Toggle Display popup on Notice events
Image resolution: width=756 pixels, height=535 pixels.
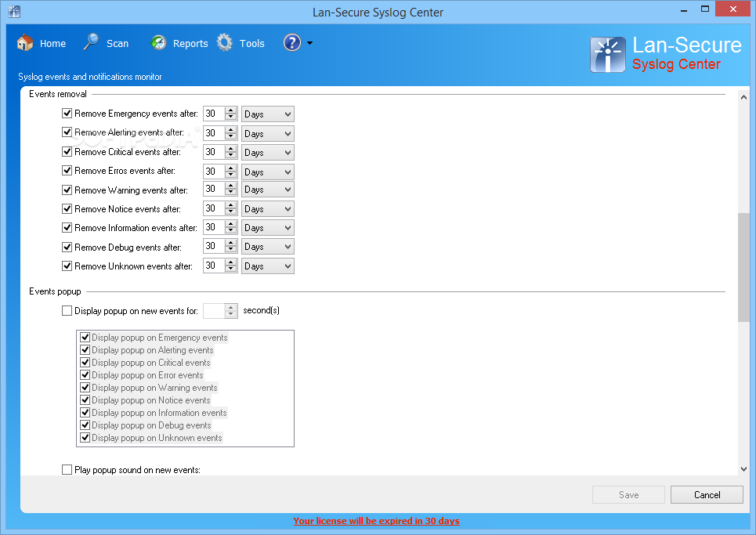click(85, 399)
